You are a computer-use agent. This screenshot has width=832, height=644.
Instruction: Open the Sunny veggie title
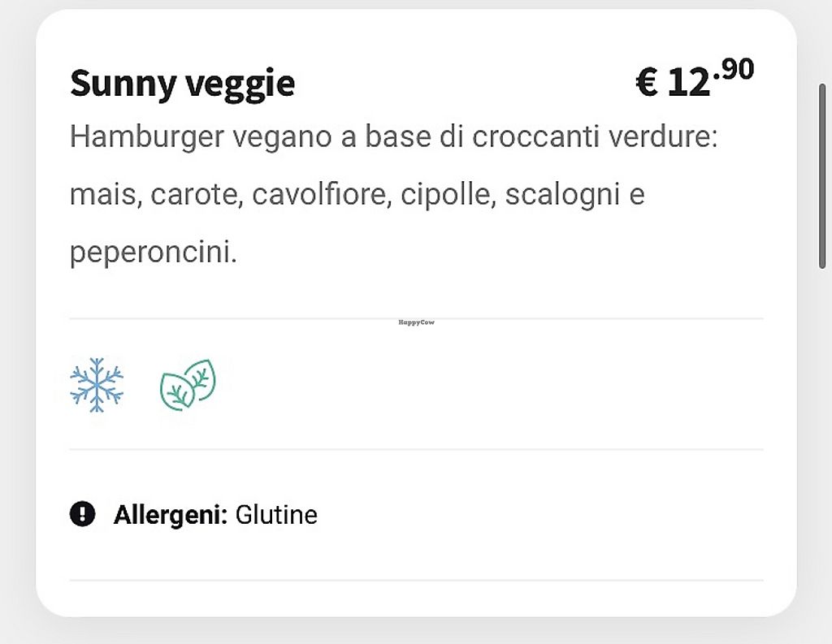182,84
